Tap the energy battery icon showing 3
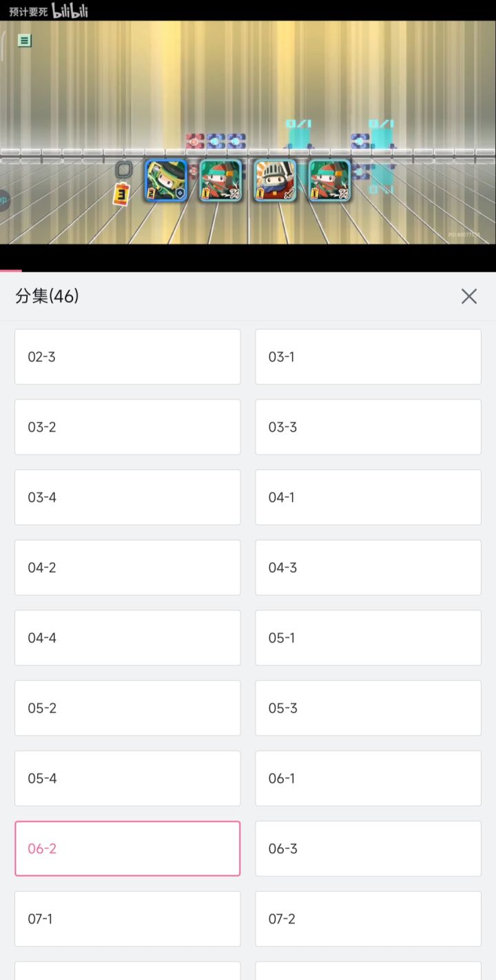Viewport: 496px width, 980px height. click(122, 194)
